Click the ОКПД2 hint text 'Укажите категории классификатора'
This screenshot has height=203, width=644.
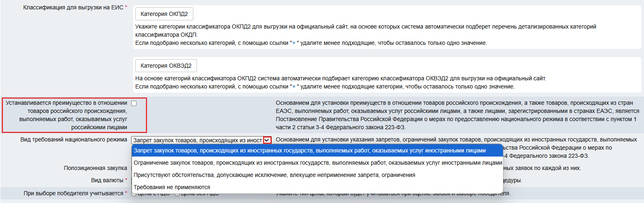point(365,27)
